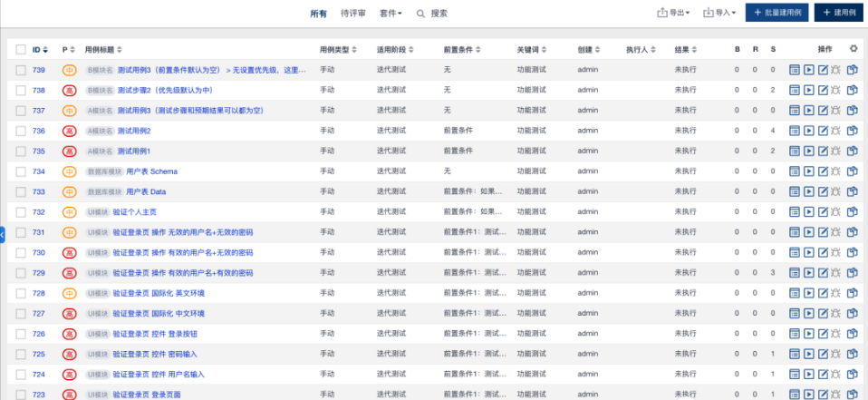
Task: Open the 套件 dropdown menu
Action: 391,14
